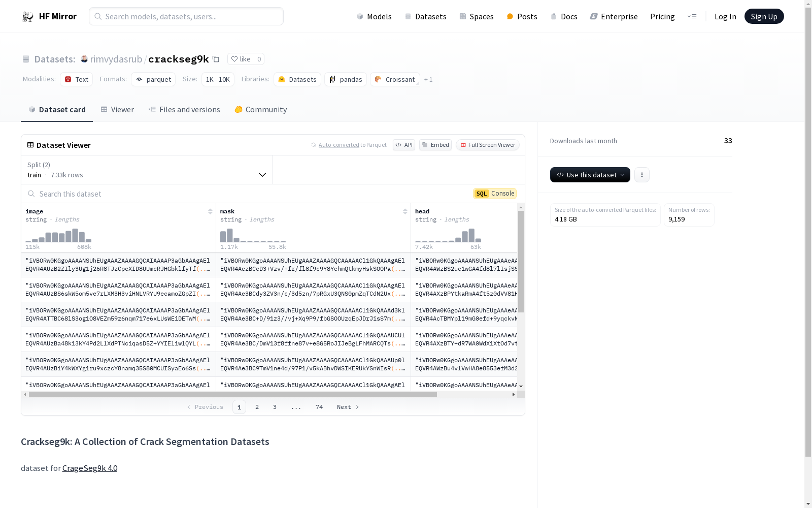812x508 pixels.
Task: Open the navigation overflow menu icon
Action: tap(692, 17)
